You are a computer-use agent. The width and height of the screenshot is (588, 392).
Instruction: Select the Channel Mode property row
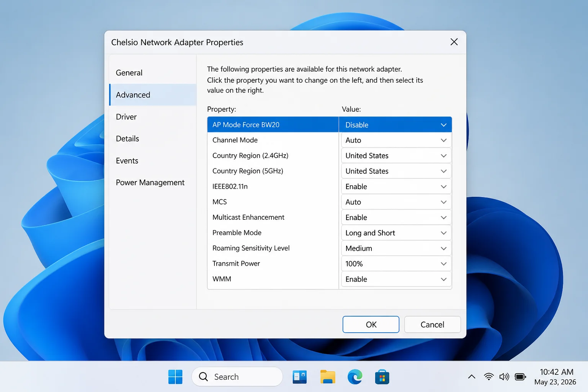[273, 140]
